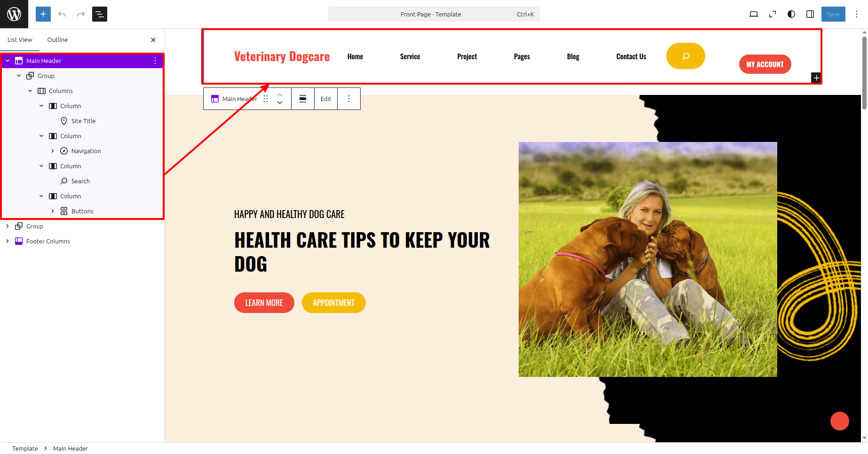Click the Redo arrow icon
This screenshot has height=454, width=868.
(81, 14)
